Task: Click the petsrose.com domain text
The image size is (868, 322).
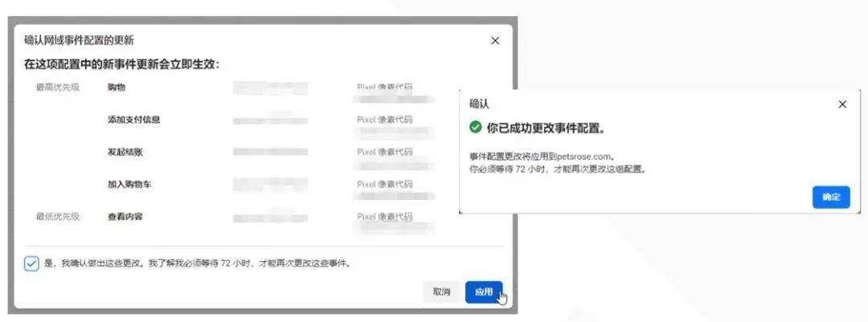Action: pos(583,157)
